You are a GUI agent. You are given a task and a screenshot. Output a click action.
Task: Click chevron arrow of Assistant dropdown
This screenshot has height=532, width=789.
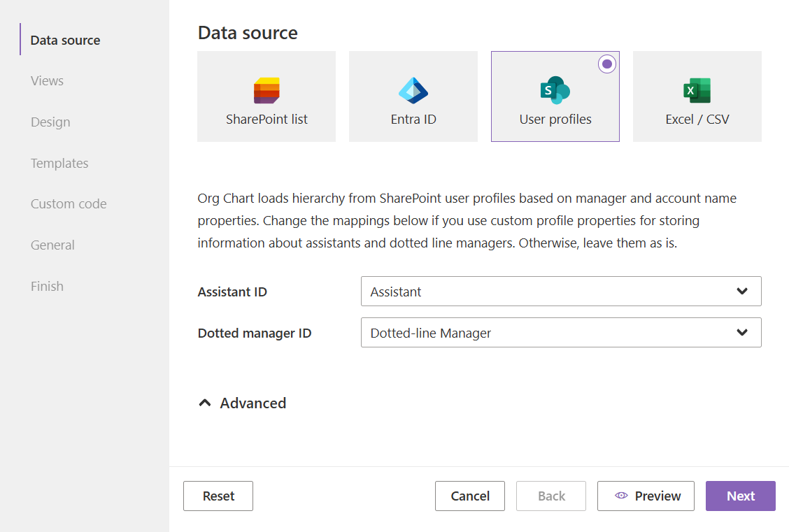click(741, 291)
